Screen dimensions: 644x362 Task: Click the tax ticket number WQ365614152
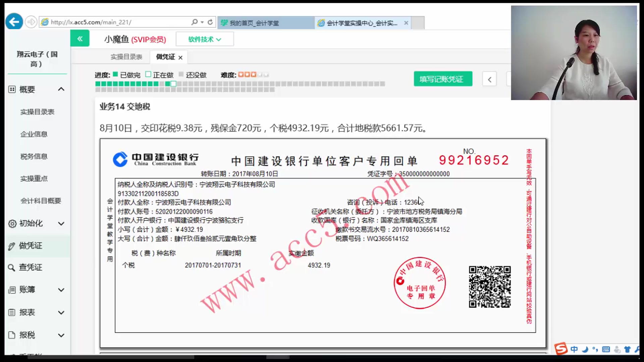click(x=388, y=239)
